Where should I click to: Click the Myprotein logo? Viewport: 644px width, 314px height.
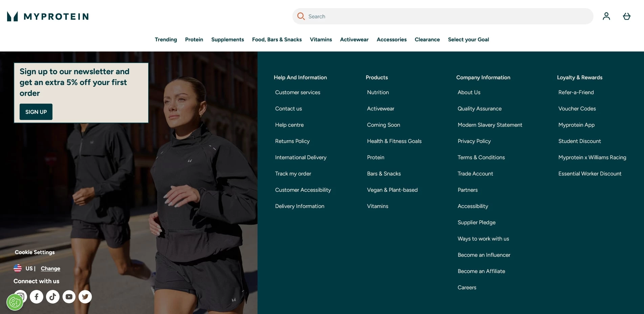(48, 16)
